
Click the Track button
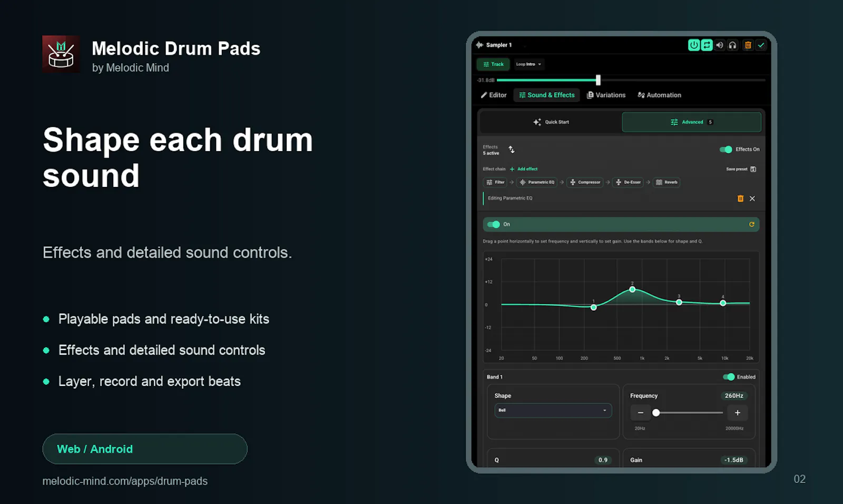point(493,64)
